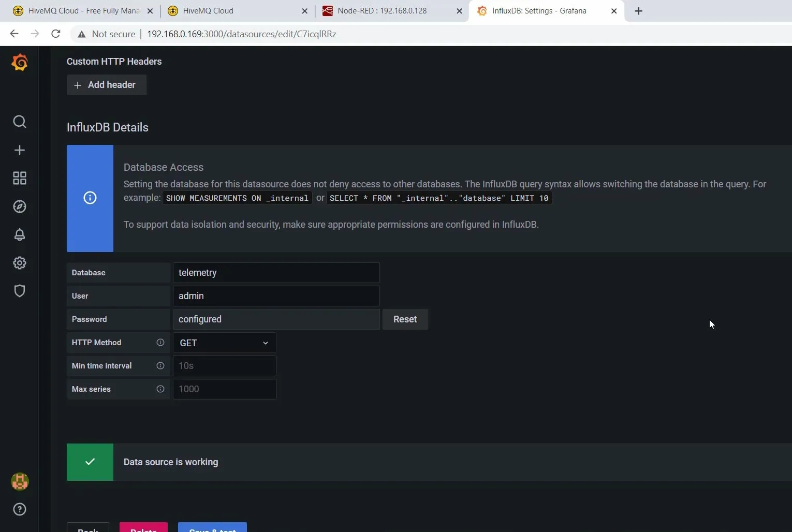Screen dimensions: 792x532
Task: Open Grafana home logo
Action: 20,63
